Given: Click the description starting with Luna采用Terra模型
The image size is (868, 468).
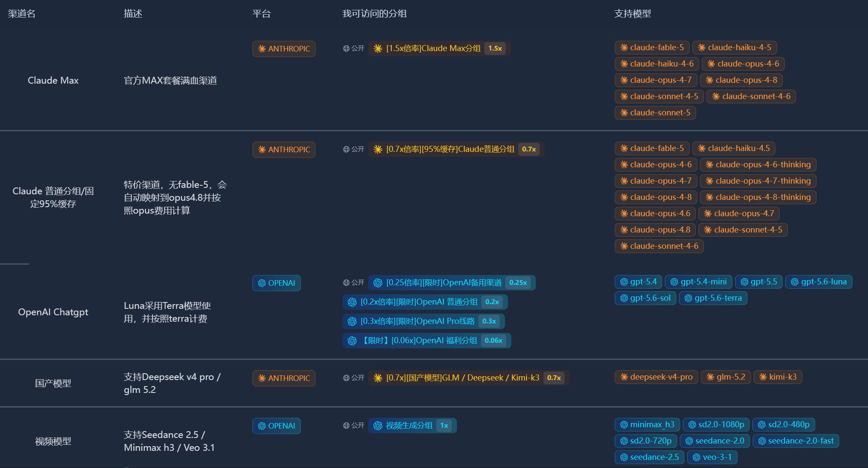Looking at the screenshot, I should pos(167,312).
